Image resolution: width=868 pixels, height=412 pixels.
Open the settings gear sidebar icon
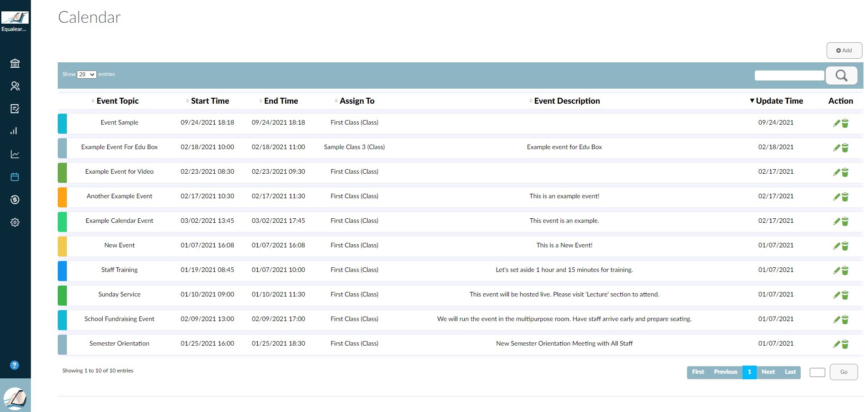pos(15,222)
